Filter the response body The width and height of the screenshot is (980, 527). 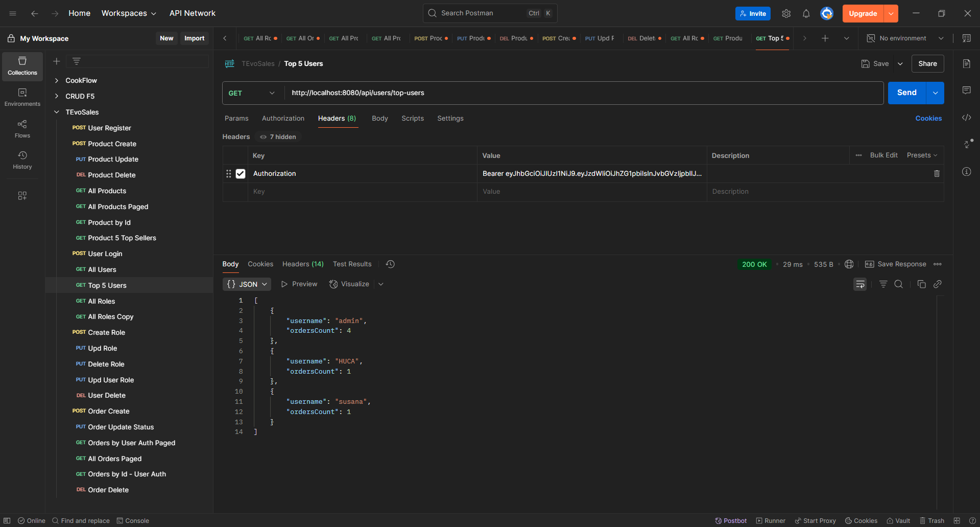point(883,284)
